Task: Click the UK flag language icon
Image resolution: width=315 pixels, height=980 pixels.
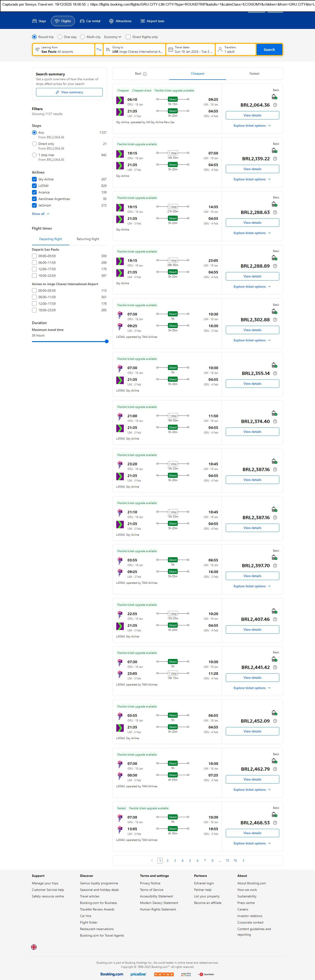Action: 34,947
